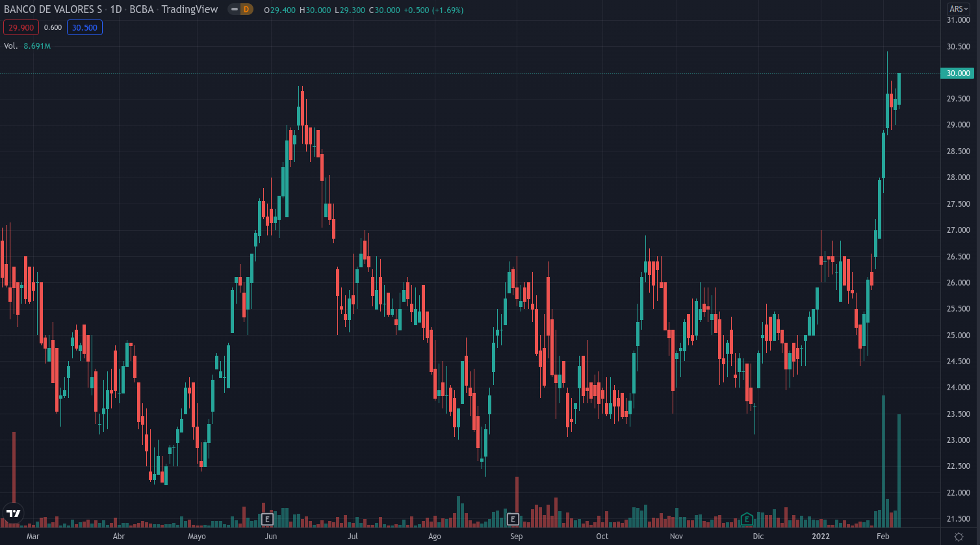The height and width of the screenshot is (545, 980).
Task: Click the 31.000 price axis label
Action: (x=959, y=20)
